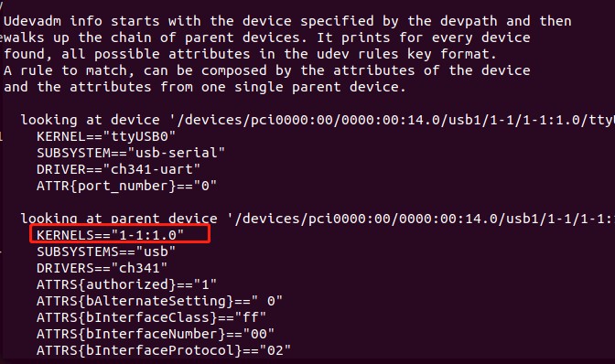Click the ATTRS{bAlternateSetting} line

[x=159, y=301]
